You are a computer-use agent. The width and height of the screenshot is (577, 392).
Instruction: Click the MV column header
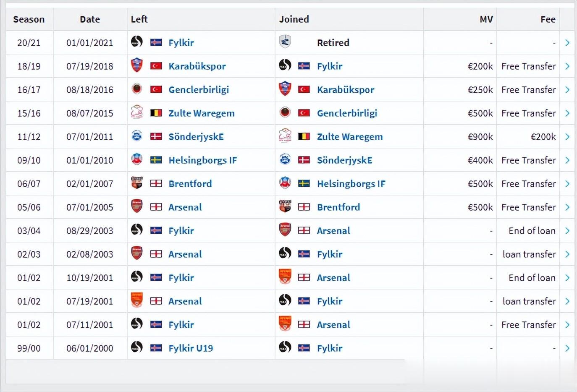pyautogui.click(x=486, y=19)
